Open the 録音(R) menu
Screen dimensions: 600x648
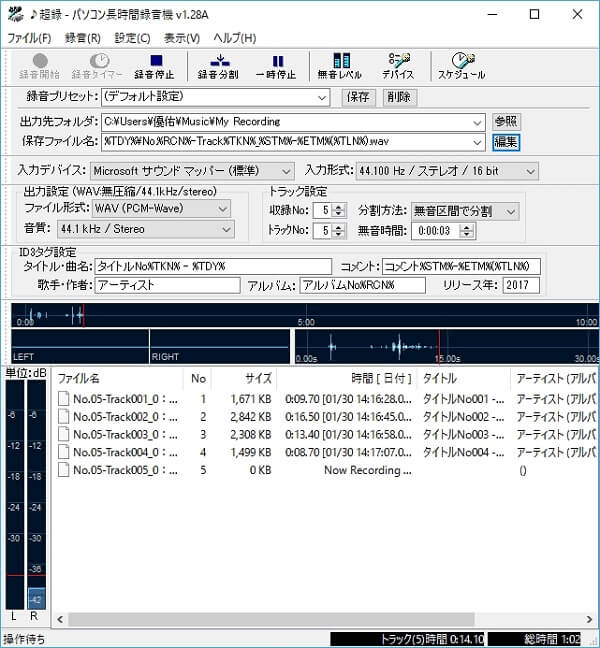83,38
